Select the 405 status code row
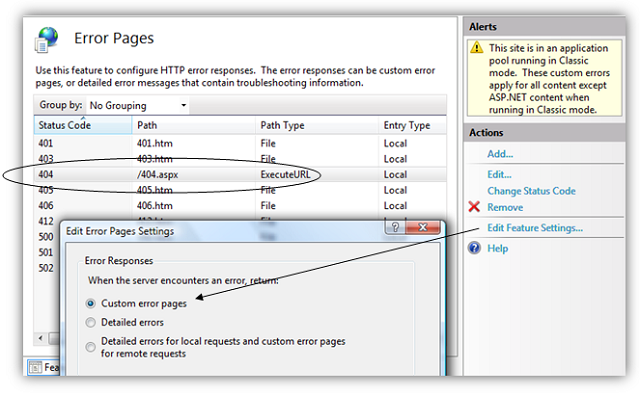Screen dimensions: 640x395 point(240,190)
